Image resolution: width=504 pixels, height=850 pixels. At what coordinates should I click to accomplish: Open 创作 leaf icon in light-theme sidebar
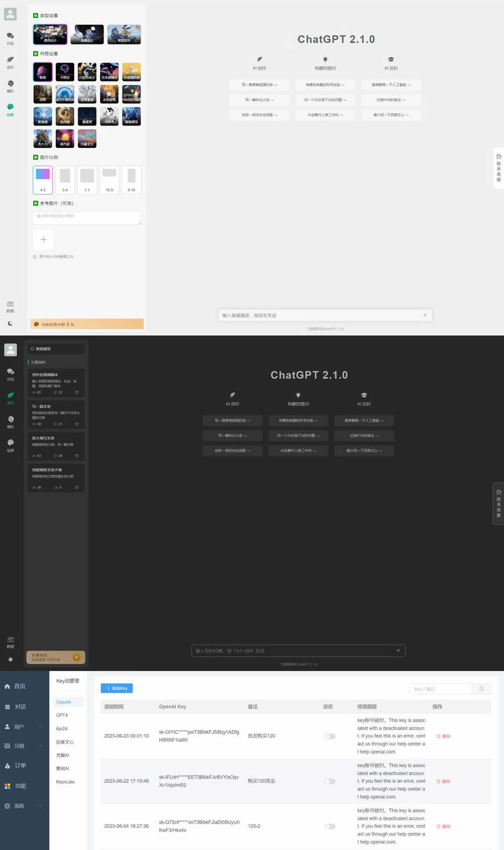10,62
